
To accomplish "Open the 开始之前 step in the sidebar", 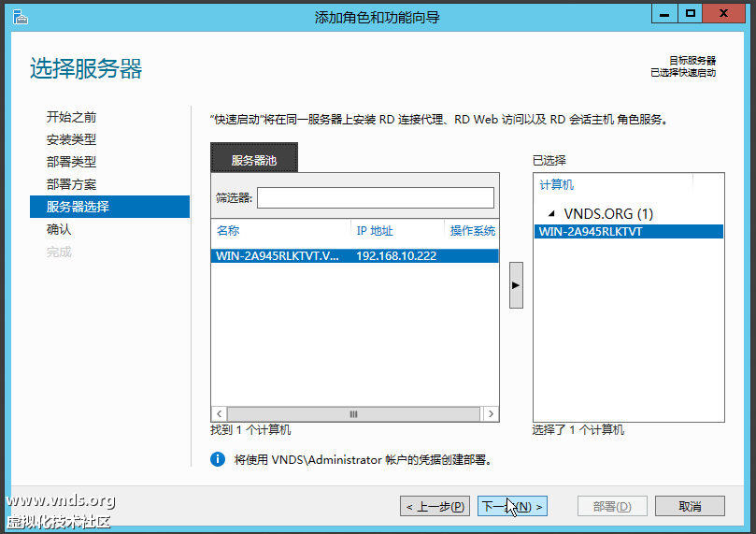I will tap(71, 117).
